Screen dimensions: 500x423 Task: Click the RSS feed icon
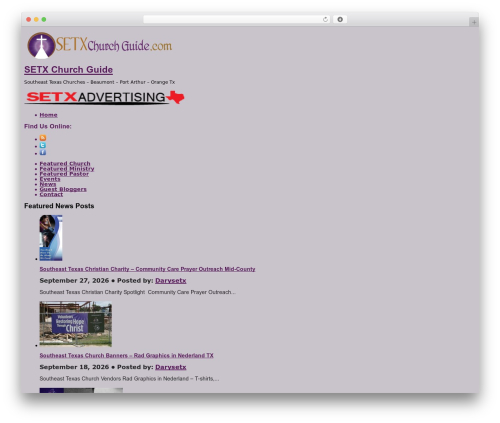(x=43, y=138)
